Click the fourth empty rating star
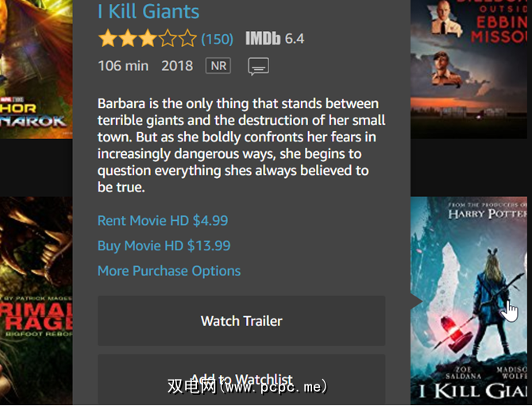This screenshot has height=406, width=532. pyautogui.click(x=168, y=38)
